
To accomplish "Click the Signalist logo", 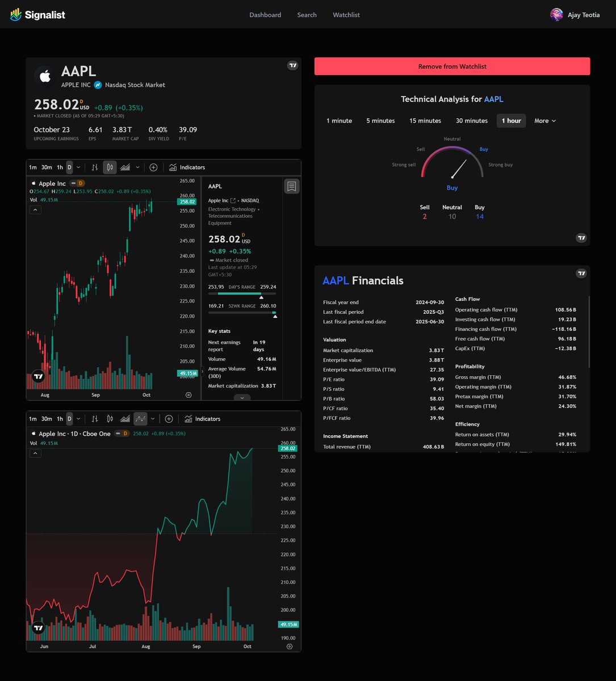I will [37, 15].
